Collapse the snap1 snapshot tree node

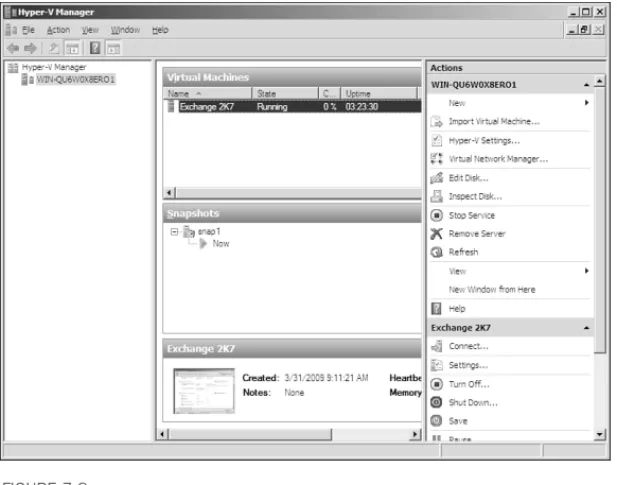tap(174, 232)
